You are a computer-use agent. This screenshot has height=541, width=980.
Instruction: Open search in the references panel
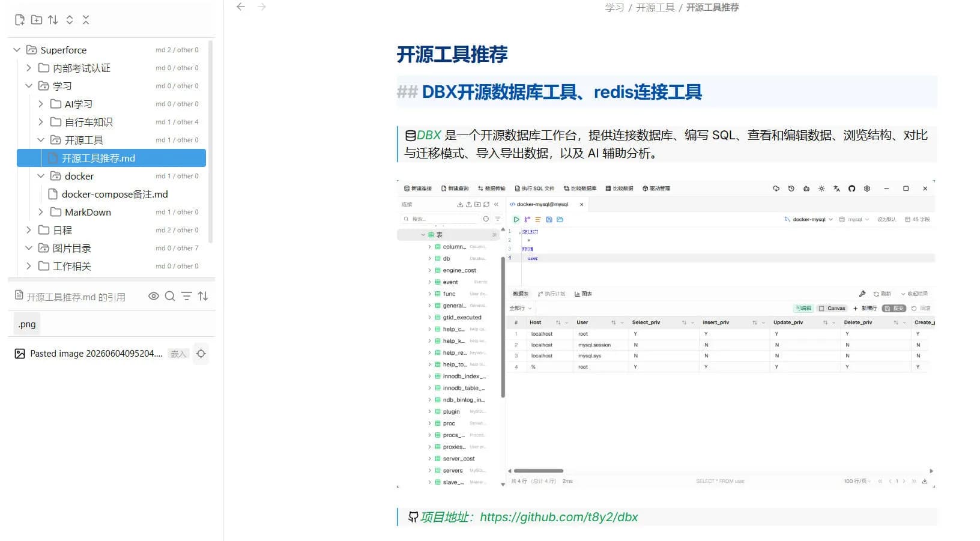170,296
